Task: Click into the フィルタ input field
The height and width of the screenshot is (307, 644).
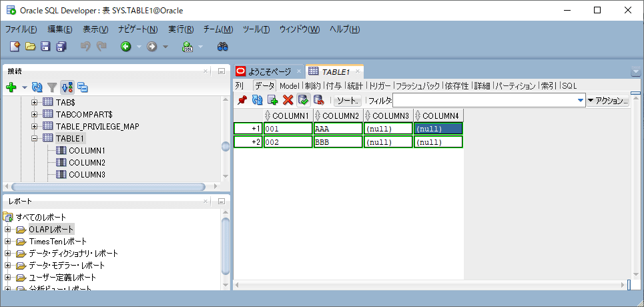Action: tap(485, 100)
